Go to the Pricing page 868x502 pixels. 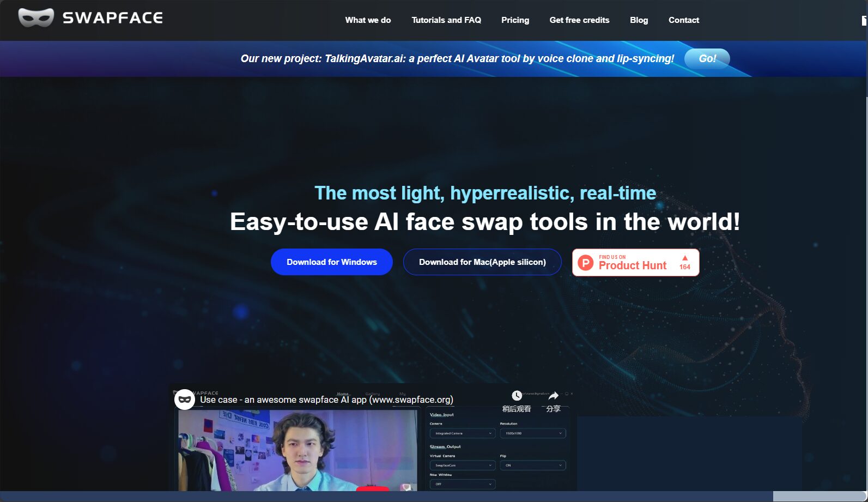515,20
